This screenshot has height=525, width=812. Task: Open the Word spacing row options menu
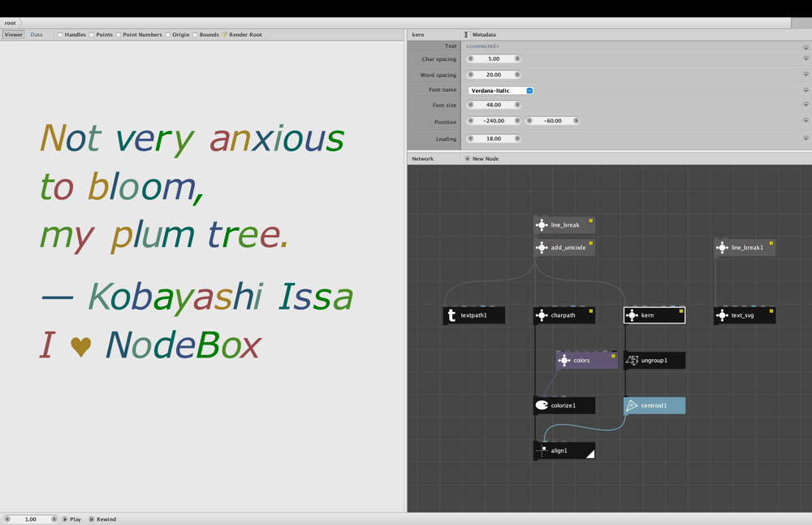click(x=806, y=75)
